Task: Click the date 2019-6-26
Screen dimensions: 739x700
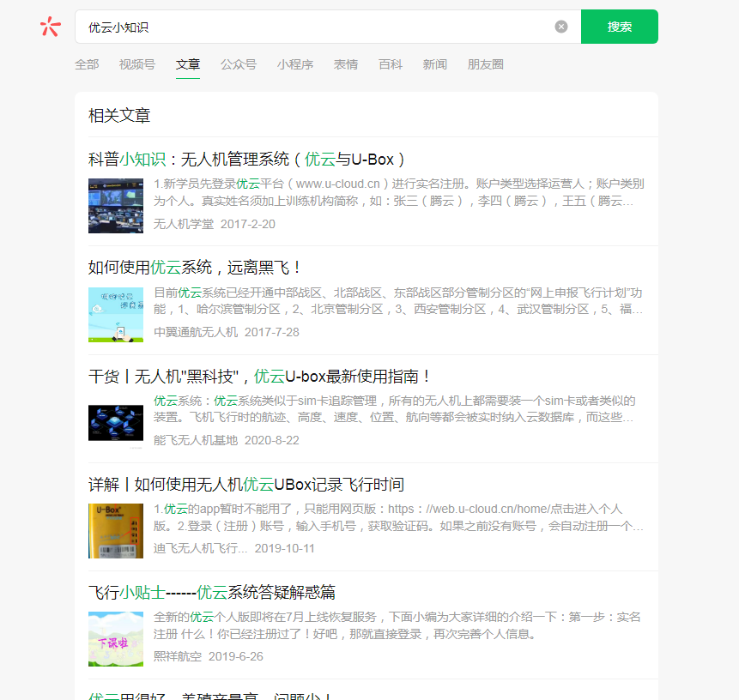Action: coord(236,656)
